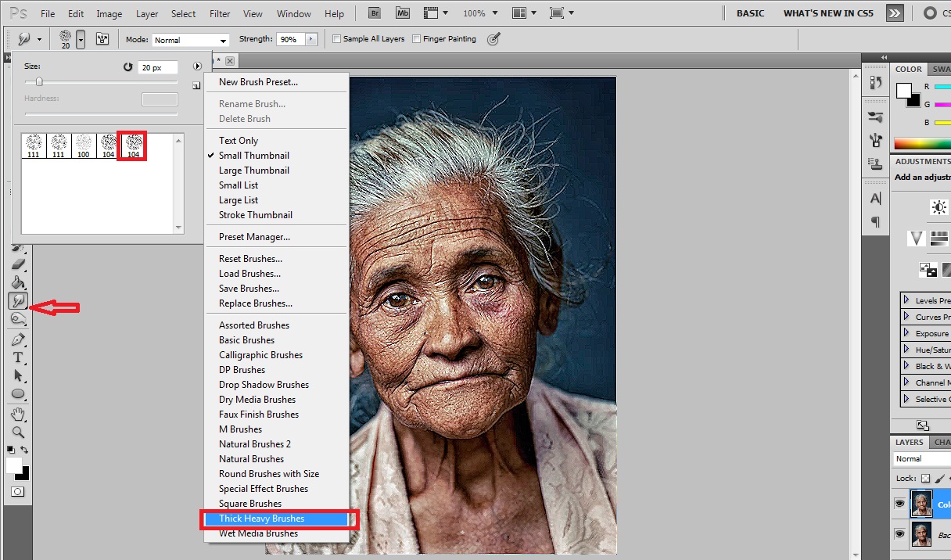Select the last 104 brush preset thumbnail
The height and width of the screenshot is (560, 951).
(134, 145)
